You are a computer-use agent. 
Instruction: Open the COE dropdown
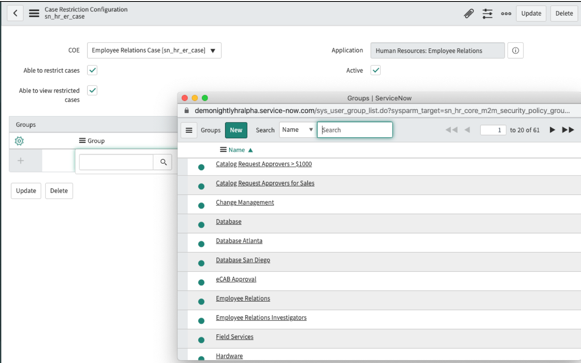pyautogui.click(x=154, y=50)
